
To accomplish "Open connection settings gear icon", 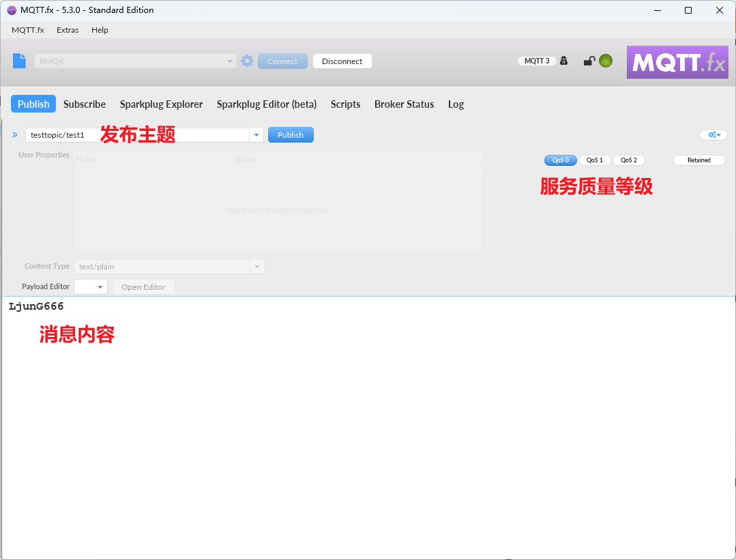I will 248,61.
